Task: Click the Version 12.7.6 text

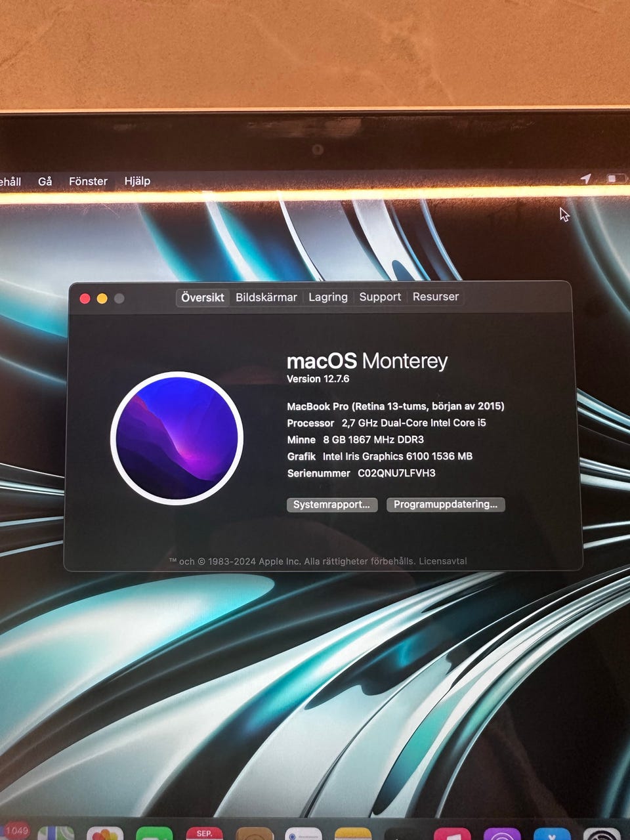Action: (318, 379)
